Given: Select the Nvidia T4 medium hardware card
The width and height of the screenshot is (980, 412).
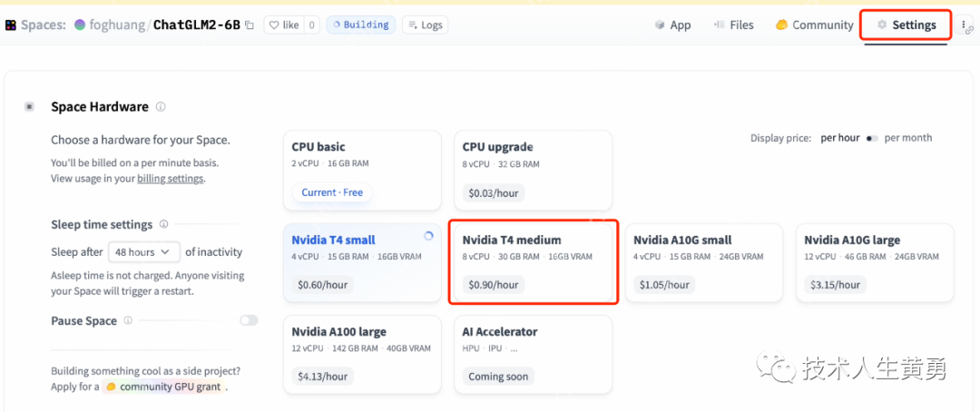Looking at the screenshot, I should tap(534, 261).
